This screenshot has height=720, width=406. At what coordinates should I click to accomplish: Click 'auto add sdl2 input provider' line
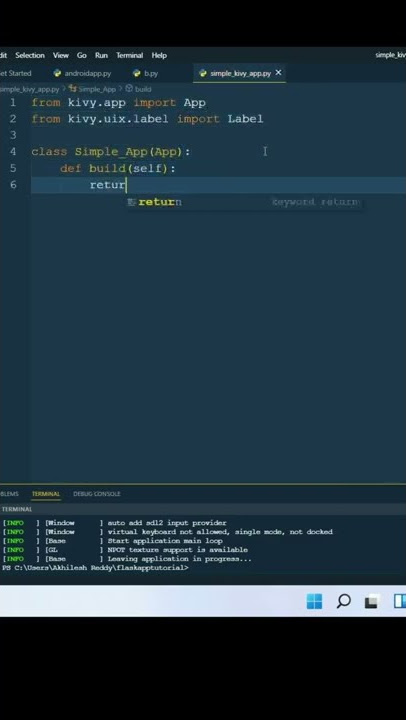pos(167,523)
